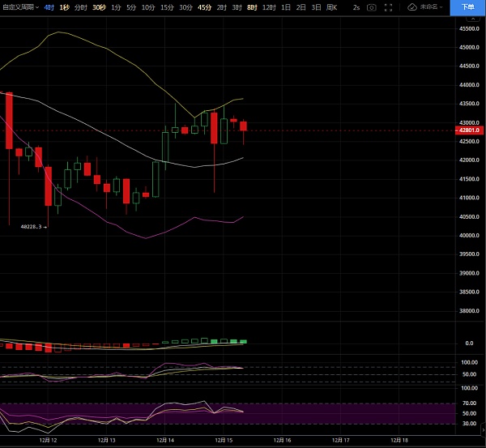This screenshot has height=448, width=486.
Task: Switch chart to 分时 view
Action: point(80,6)
